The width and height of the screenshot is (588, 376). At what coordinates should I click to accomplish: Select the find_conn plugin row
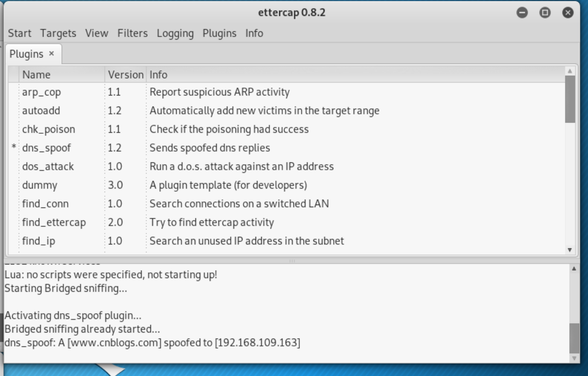(x=286, y=204)
